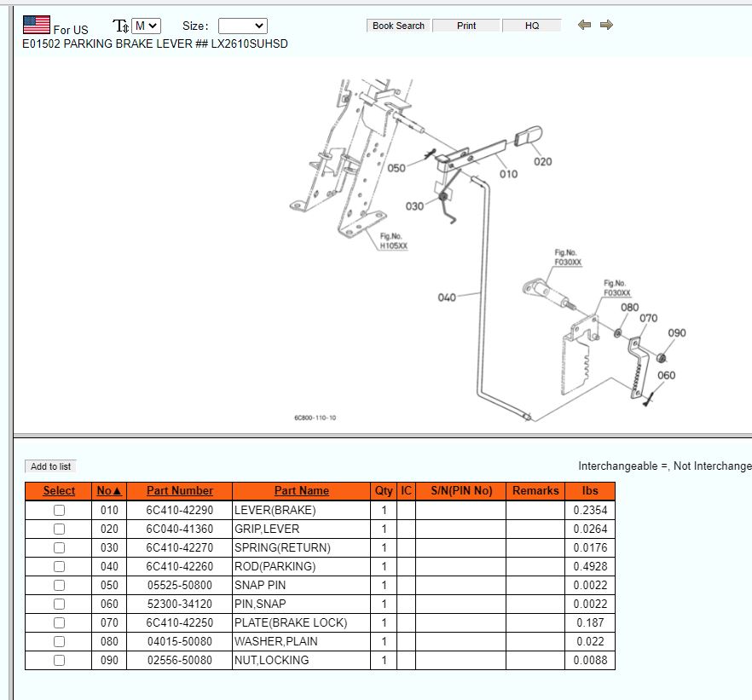This screenshot has width=752, height=700.
Task: Click the Select column header link
Action: click(x=59, y=491)
